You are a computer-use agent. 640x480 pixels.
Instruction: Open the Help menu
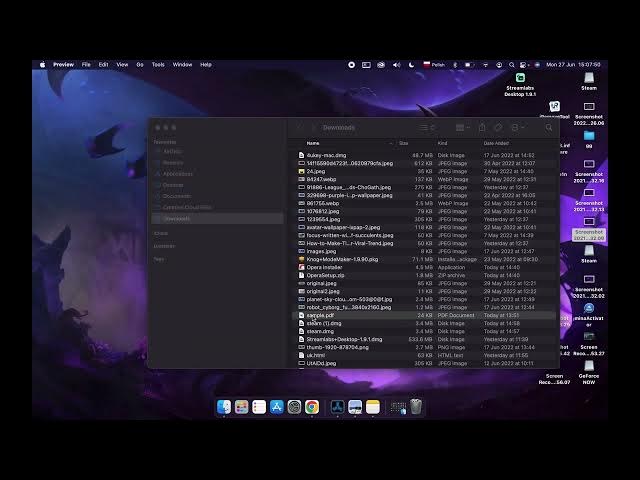(x=206, y=64)
